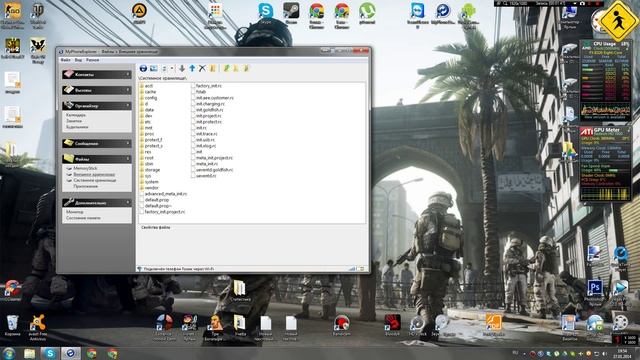Screen dimensions: 640x360
Task: Open Будильники in the sidebar
Action: pos(77,127)
